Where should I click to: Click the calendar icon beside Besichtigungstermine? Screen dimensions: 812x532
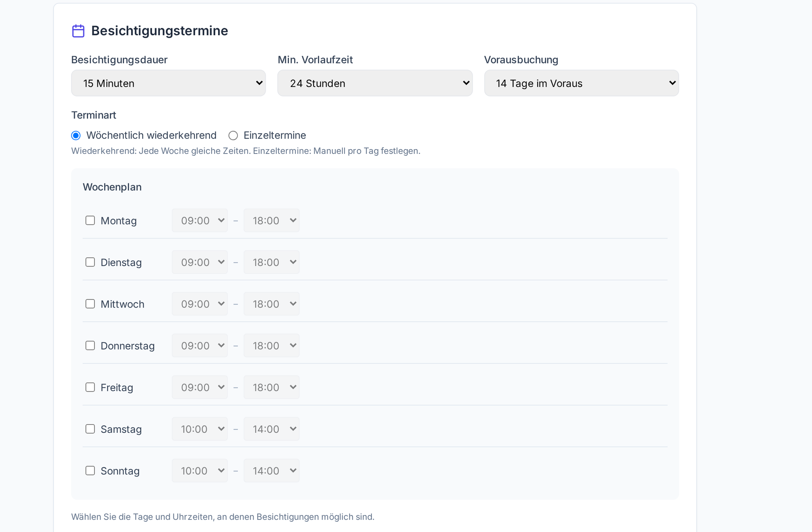(78, 31)
